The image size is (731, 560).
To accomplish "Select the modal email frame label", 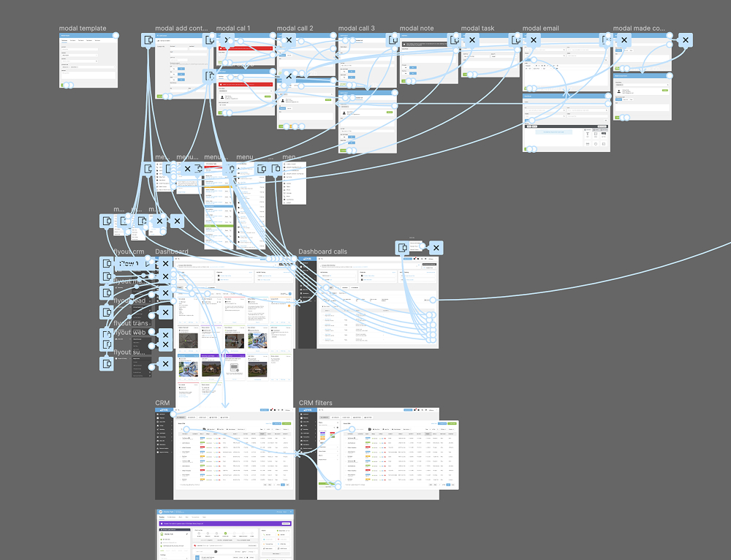I will (x=540, y=29).
